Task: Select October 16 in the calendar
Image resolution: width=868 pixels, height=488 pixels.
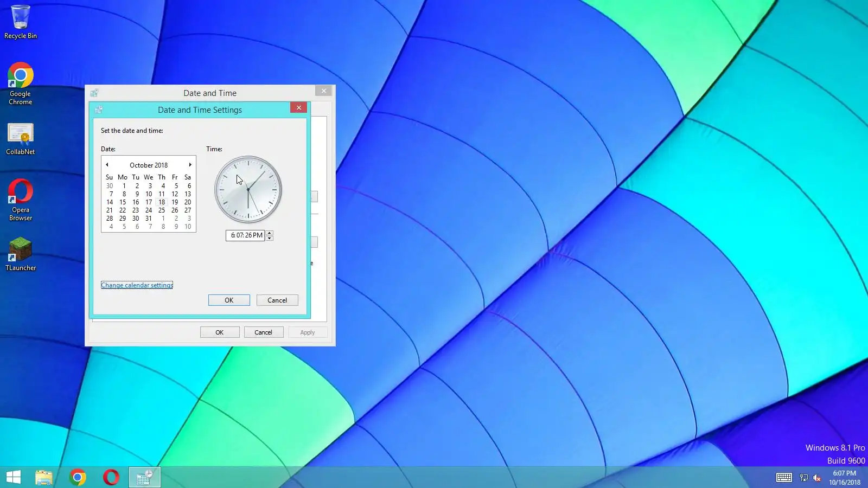Action: click(136, 202)
